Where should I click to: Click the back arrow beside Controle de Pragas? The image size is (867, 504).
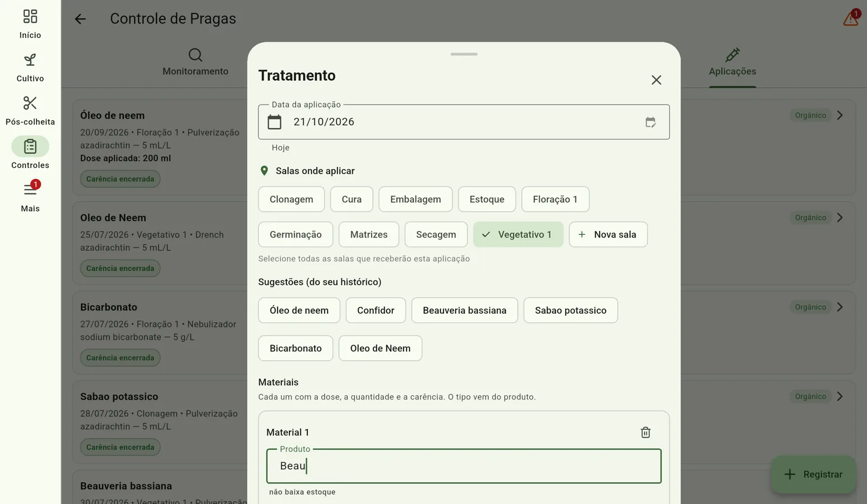pyautogui.click(x=80, y=19)
